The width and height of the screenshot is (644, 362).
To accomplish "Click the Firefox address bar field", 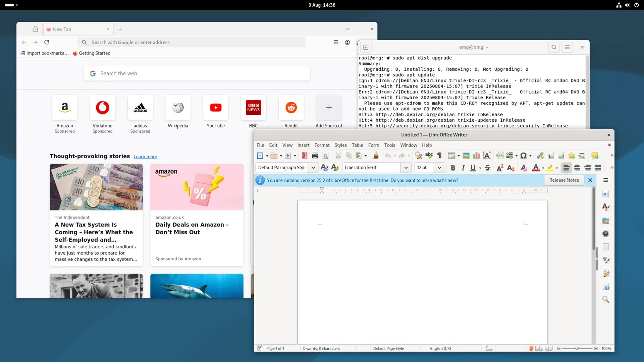I will 195,42.
